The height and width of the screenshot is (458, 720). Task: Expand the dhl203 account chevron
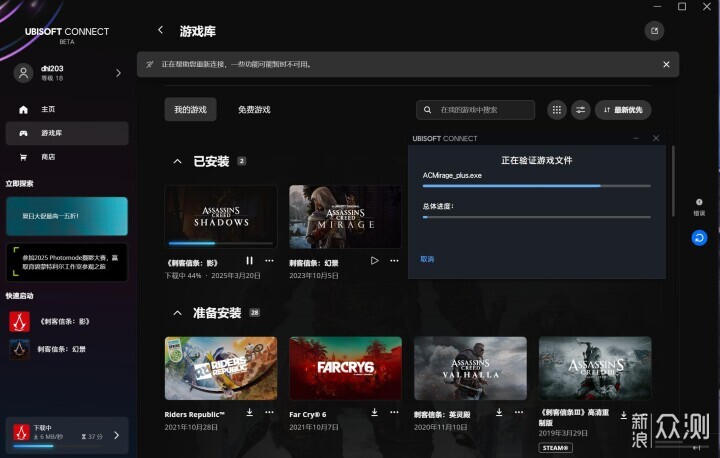[x=118, y=73]
